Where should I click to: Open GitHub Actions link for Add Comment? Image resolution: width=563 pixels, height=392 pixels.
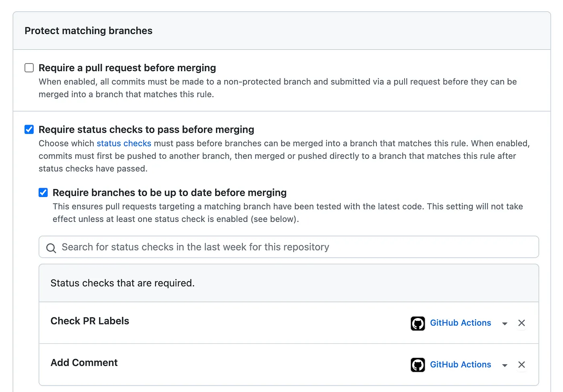(x=460, y=365)
